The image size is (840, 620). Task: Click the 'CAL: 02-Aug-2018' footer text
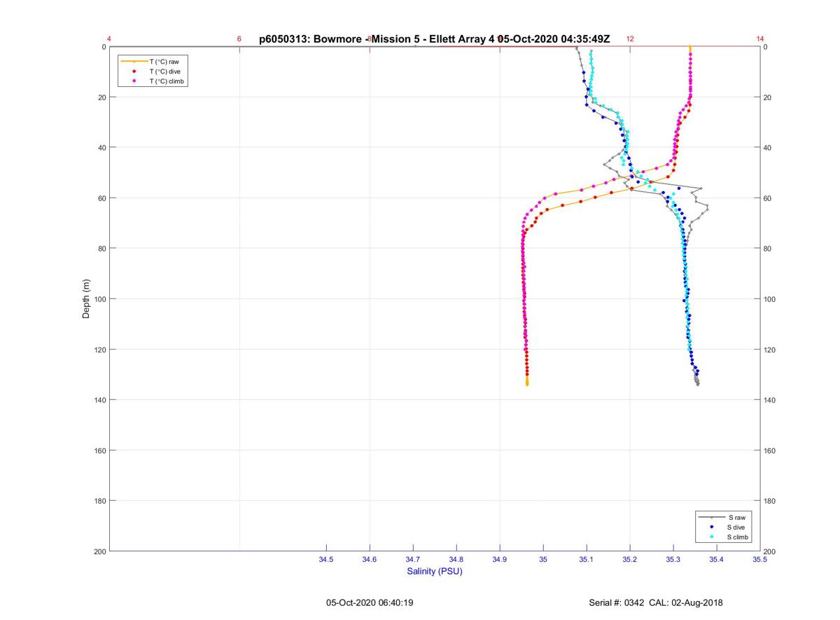click(686, 602)
